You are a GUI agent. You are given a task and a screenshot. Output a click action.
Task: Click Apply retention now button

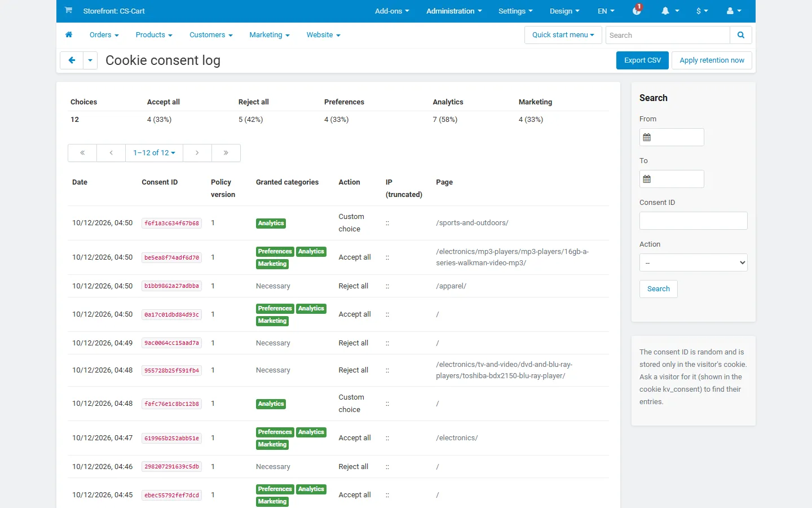(712, 60)
